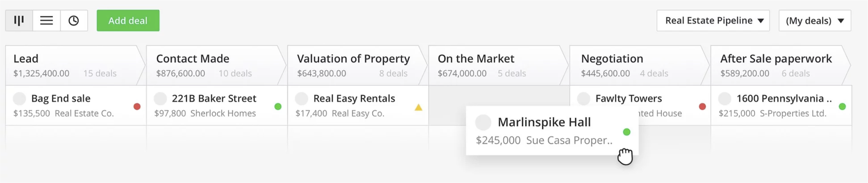
Task: Click the Real Easy Rentals avatar circle
Action: [x=302, y=98]
